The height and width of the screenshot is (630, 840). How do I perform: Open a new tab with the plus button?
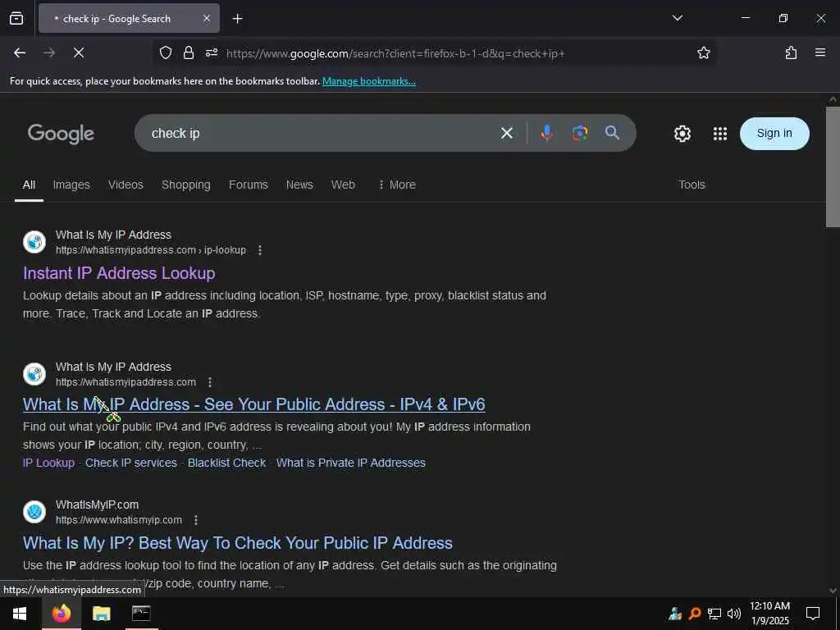pyautogui.click(x=237, y=19)
